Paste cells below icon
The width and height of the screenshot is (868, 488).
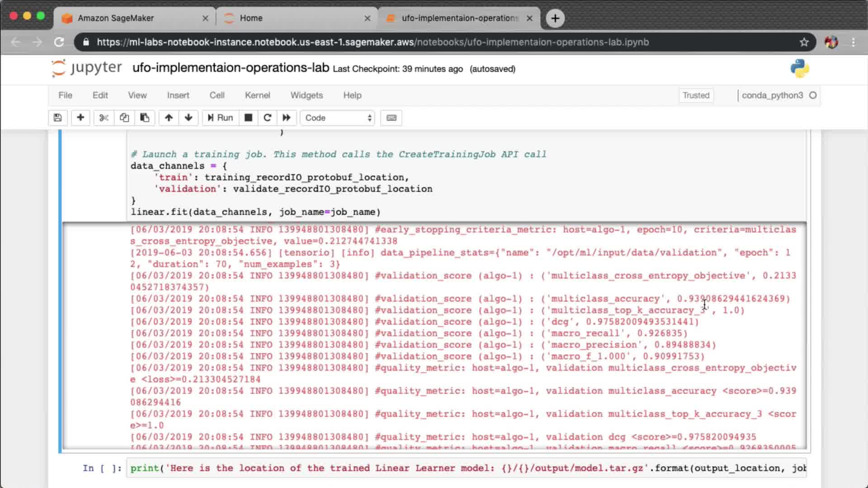[x=145, y=118]
